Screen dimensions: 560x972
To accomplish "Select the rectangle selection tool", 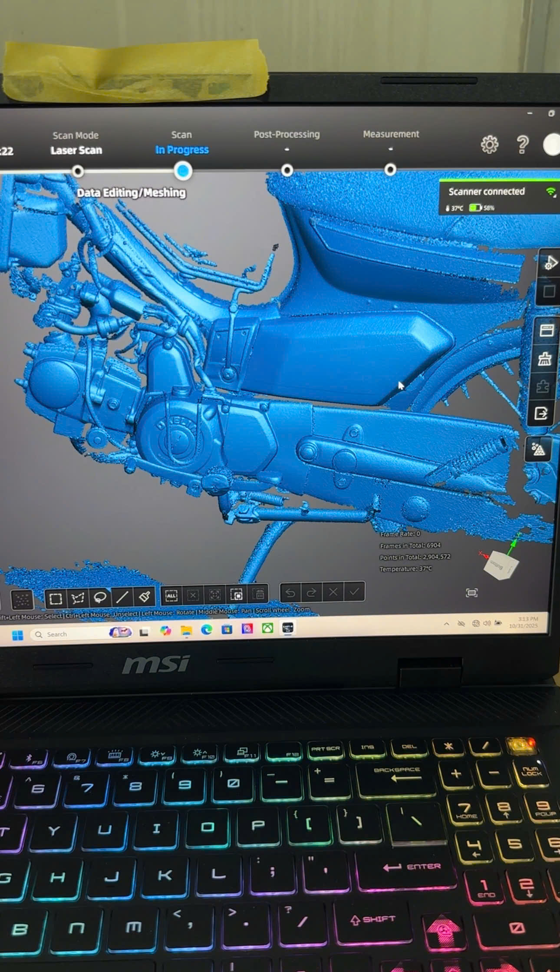I will 56,599.
